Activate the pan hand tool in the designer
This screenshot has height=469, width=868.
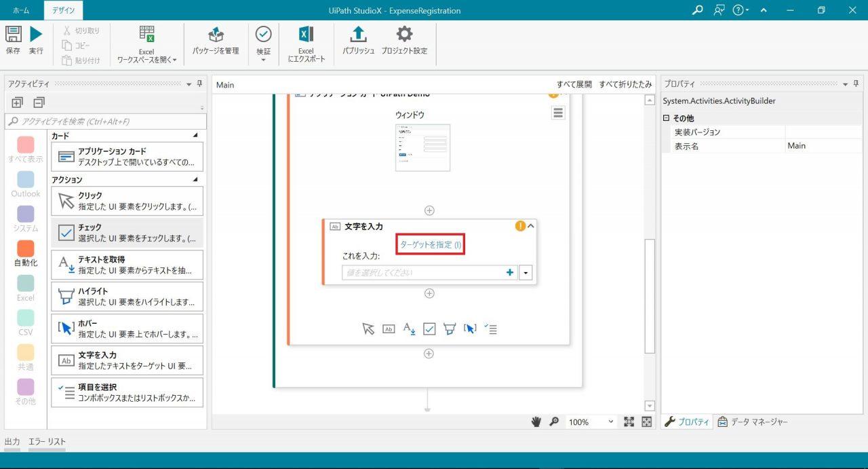point(536,421)
